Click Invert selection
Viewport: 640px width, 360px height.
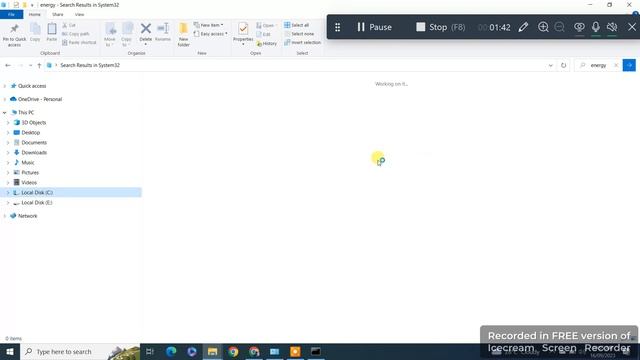pyautogui.click(x=302, y=42)
